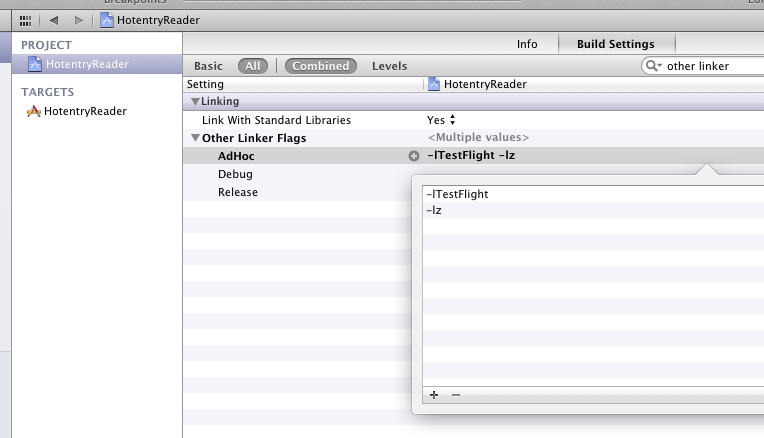Click the AdHoc value -lTestFlight -lz
The image size is (764, 438).
pos(471,155)
